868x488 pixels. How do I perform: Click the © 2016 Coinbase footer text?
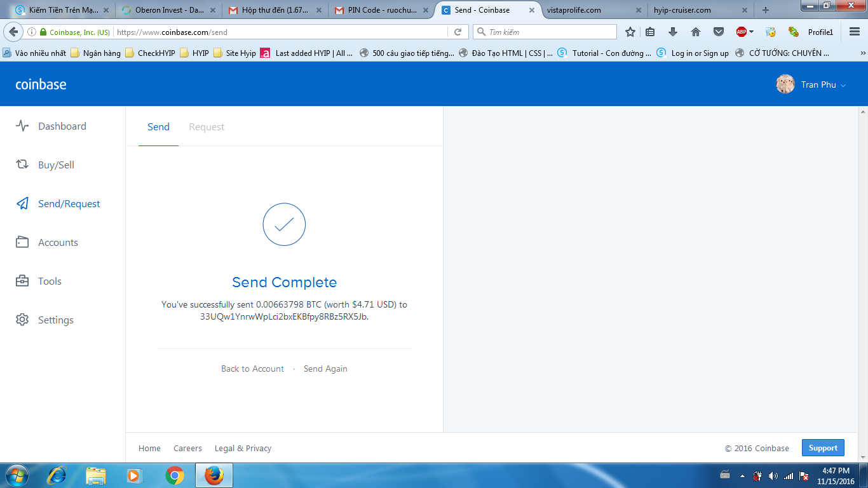tap(757, 448)
